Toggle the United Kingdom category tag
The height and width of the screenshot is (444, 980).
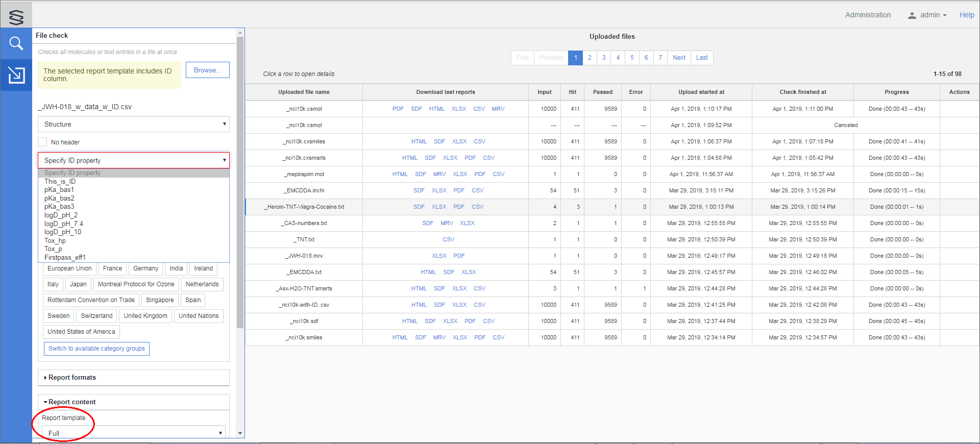tap(145, 316)
